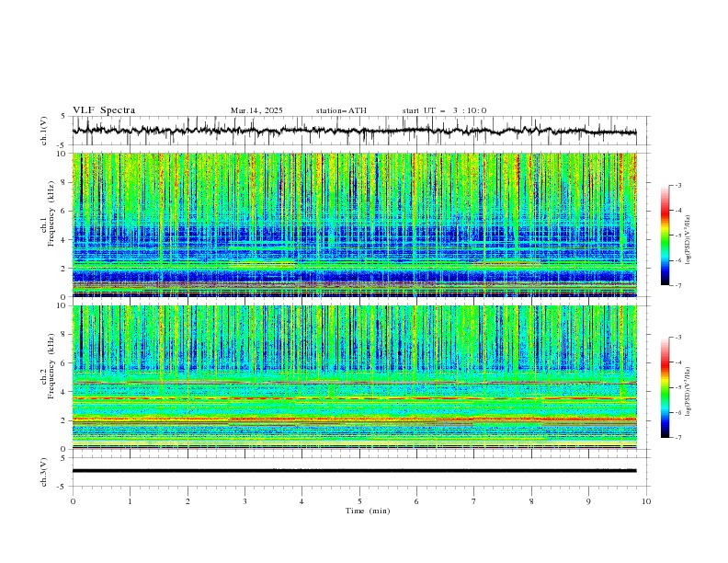Click the "5" tick on the ch.1(V) axis
Screen dimensions: 728x563
tap(63, 117)
